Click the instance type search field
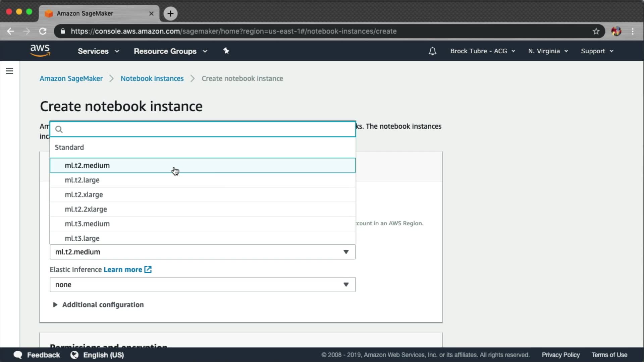 (x=208, y=129)
